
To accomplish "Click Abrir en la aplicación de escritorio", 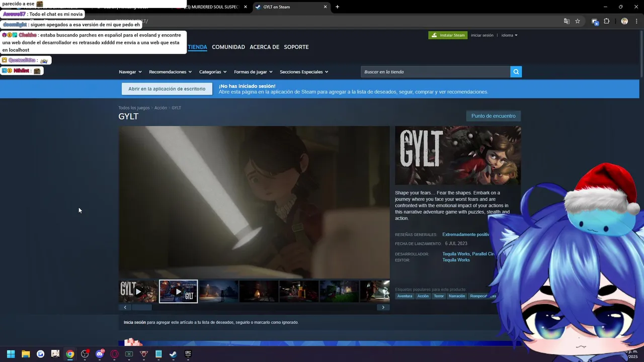I will coord(167,89).
